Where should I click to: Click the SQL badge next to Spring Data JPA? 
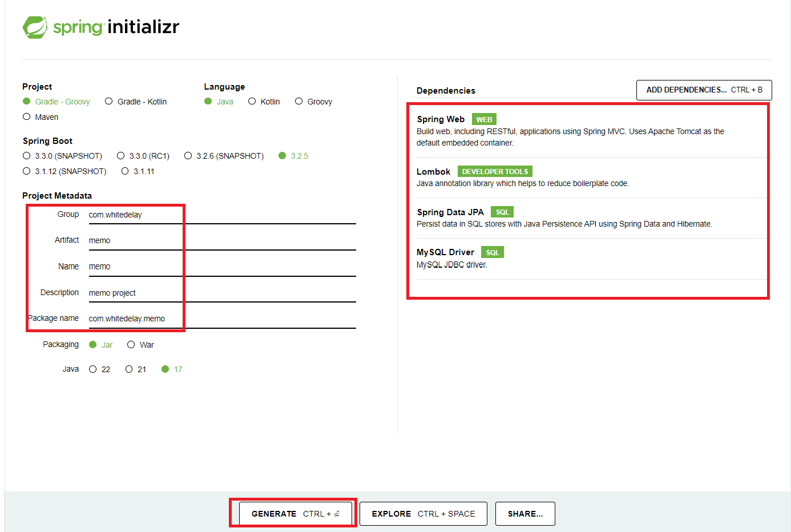pos(502,212)
